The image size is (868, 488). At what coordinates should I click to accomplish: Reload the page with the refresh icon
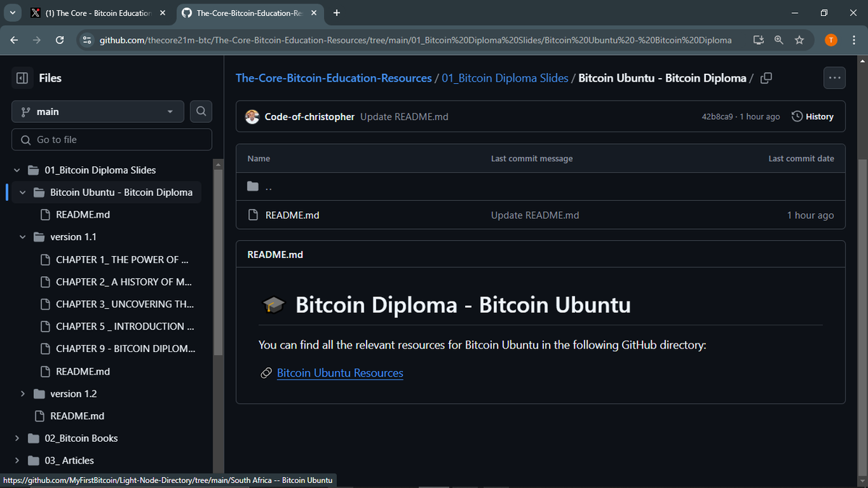(x=60, y=40)
